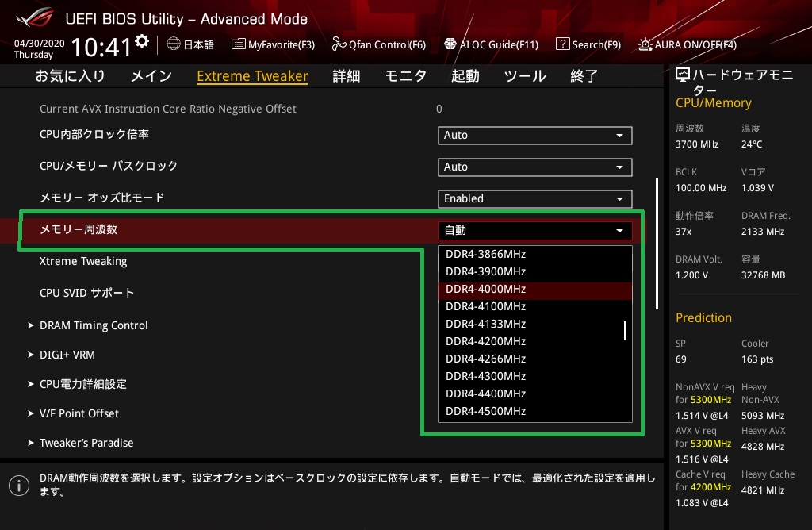This screenshot has width=812, height=530.
Task: Open CPU/メモリー バスクロック dropdown
Action: pyautogui.click(x=535, y=167)
